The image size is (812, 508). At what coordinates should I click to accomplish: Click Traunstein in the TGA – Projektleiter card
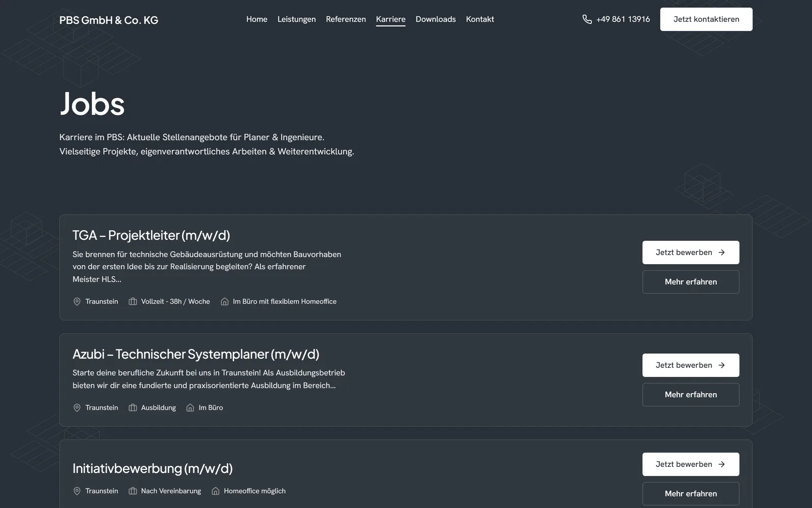(x=101, y=302)
